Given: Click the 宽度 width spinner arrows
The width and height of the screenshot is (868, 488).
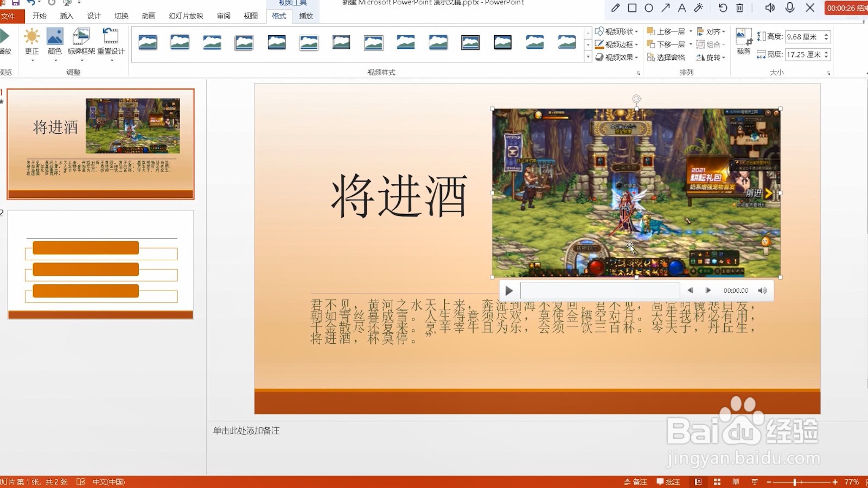Looking at the screenshot, I should click(x=826, y=55).
